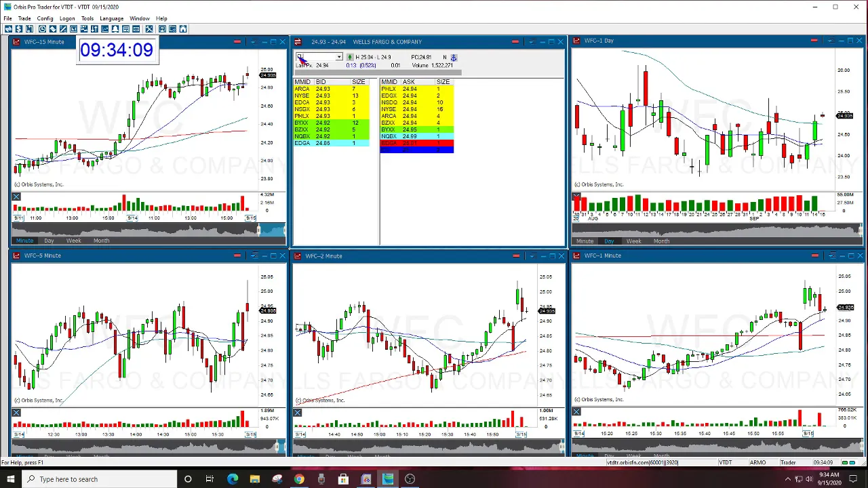Open the symbol dropdown in Level II window

pyautogui.click(x=339, y=58)
